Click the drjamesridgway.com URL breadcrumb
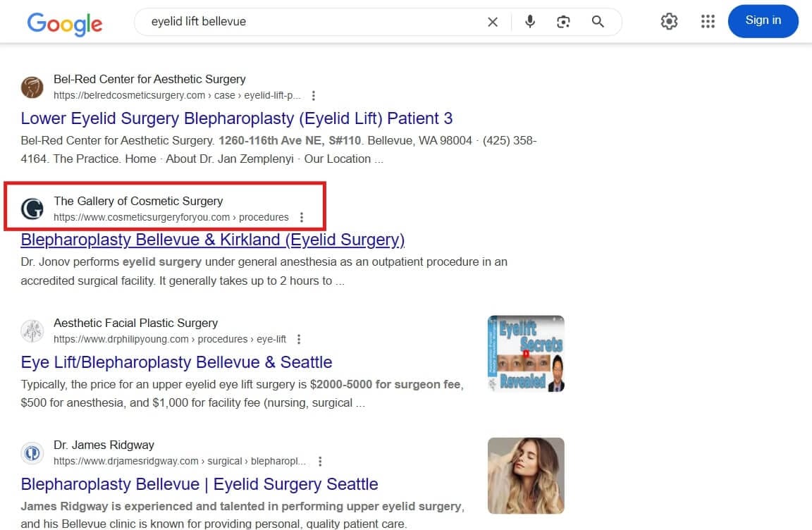 point(180,461)
